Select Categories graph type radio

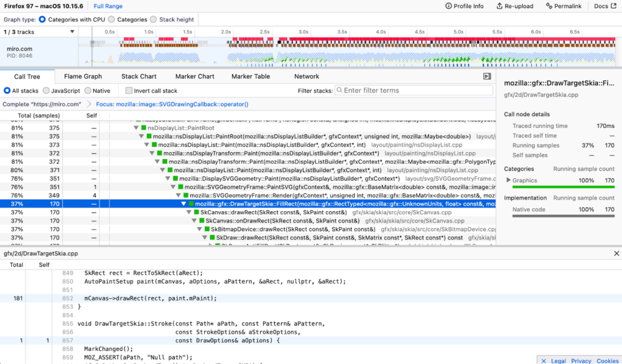coord(111,19)
